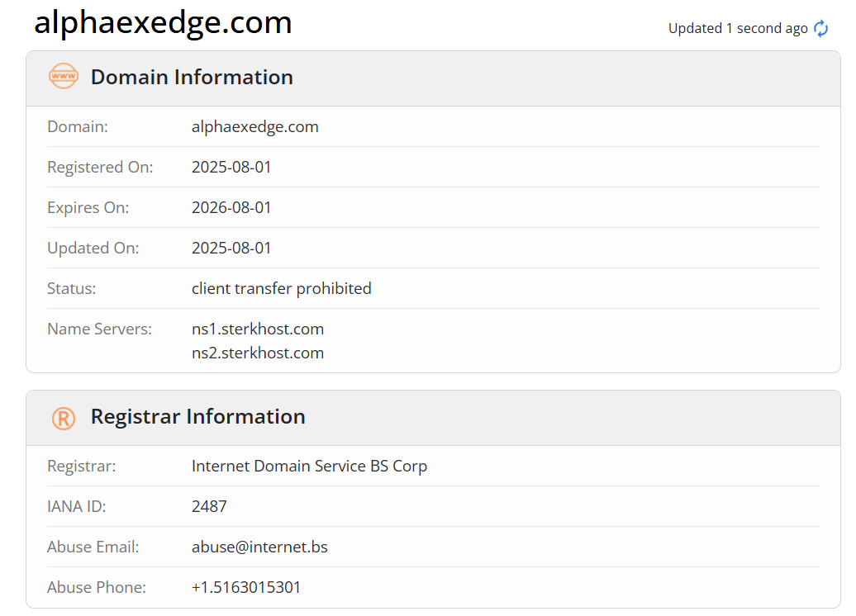Click the Registered On date 2025-08-01
Image resolution: width=856 pixels, height=616 pixels.
pyautogui.click(x=231, y=167)
